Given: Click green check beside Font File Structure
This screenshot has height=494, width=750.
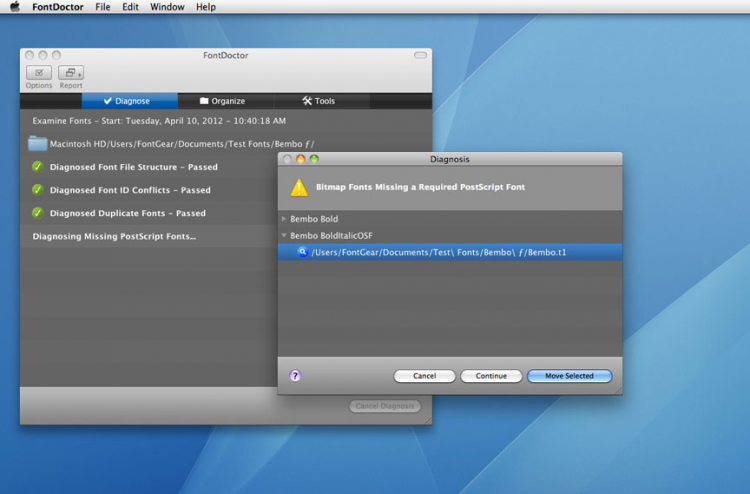Looking at the screenshot, I should coord(38,167).
